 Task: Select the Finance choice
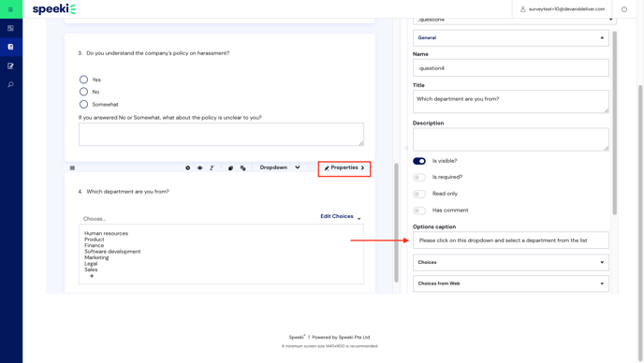tap(94, 245)
